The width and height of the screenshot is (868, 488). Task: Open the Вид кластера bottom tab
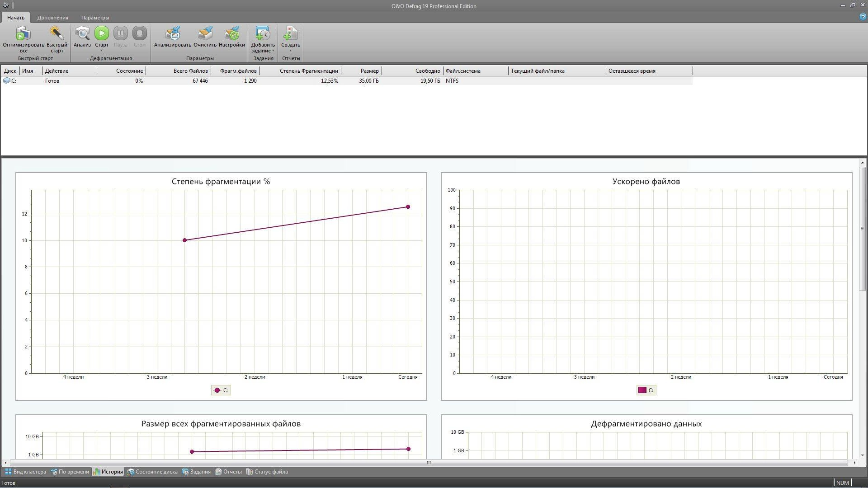(26, 472)
